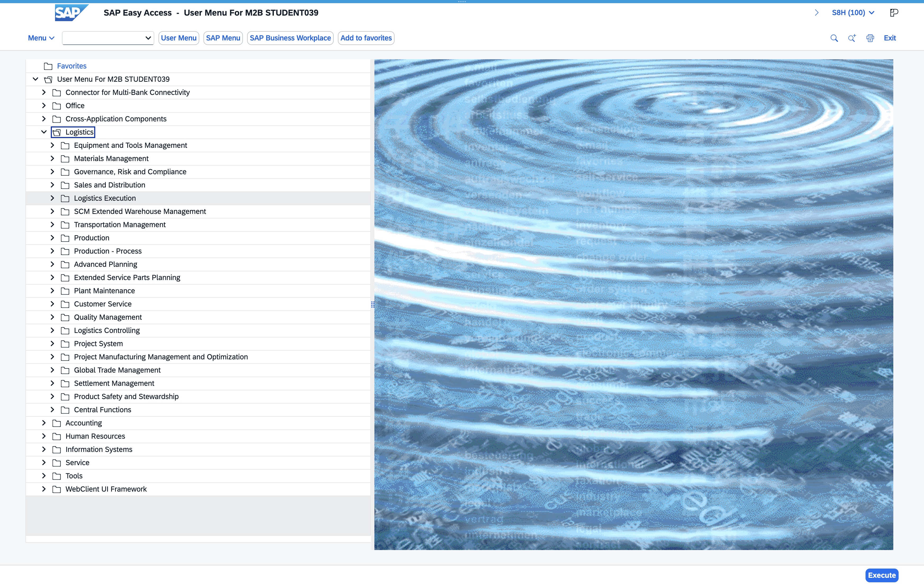Click the folder icon beside Project System
924x586 pixels.
(x=65, y=344)
